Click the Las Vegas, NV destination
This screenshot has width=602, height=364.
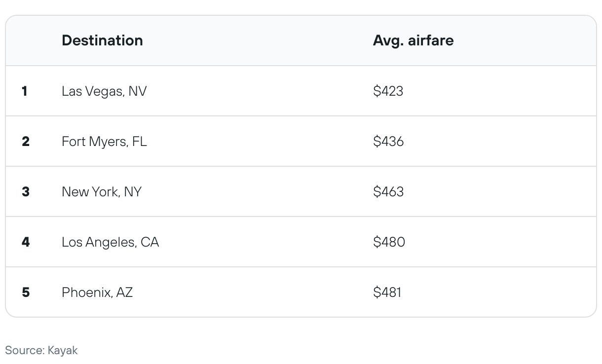[104, 91]
